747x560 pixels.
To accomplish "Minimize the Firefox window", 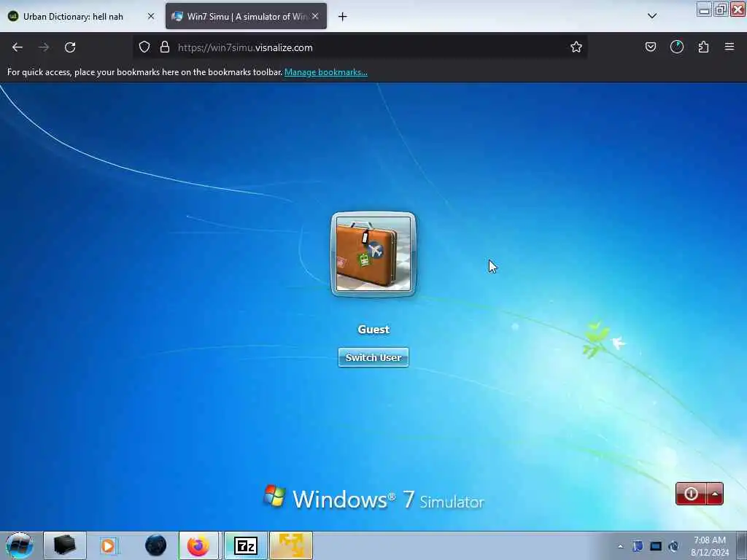I will point(704,9).
